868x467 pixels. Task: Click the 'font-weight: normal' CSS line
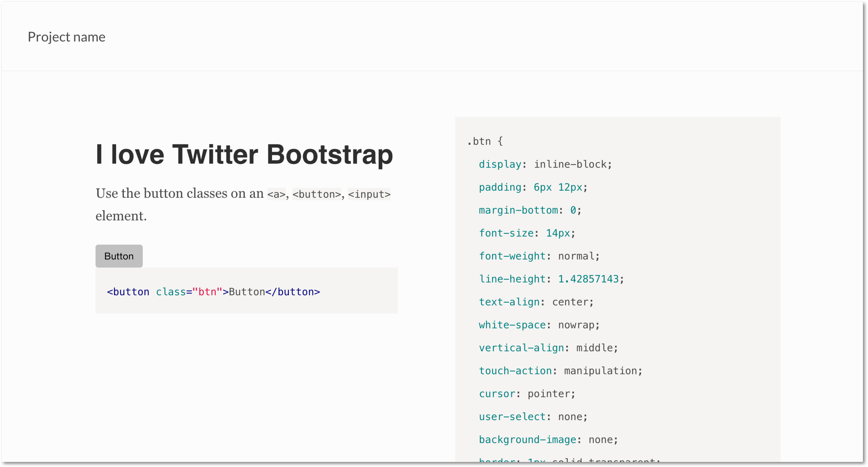(x=539, y=256)
